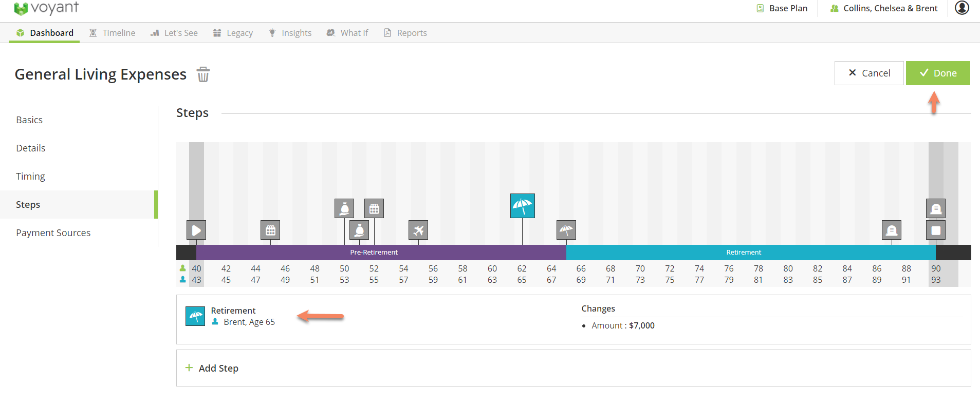Click the play start marker icon
The image size is (980, 406).
click(196, 230)
